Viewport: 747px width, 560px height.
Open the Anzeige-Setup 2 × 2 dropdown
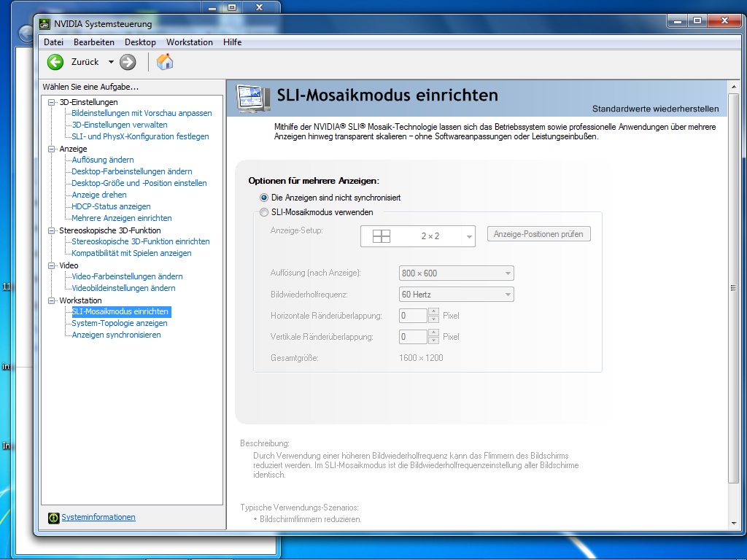coord(418,236)
